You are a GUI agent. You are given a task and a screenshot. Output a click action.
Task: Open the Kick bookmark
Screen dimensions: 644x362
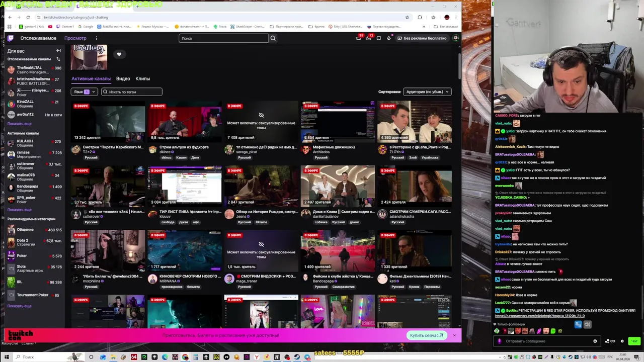(31, 27)
